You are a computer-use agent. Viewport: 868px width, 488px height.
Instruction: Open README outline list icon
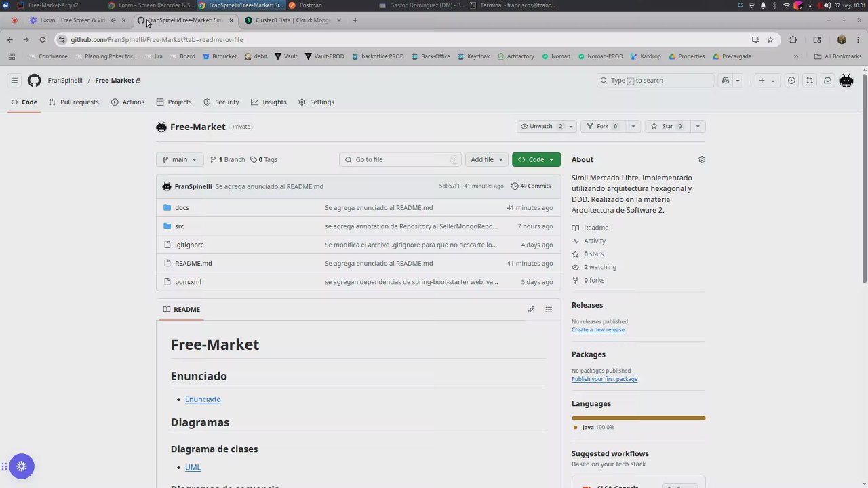click(549, 310)
